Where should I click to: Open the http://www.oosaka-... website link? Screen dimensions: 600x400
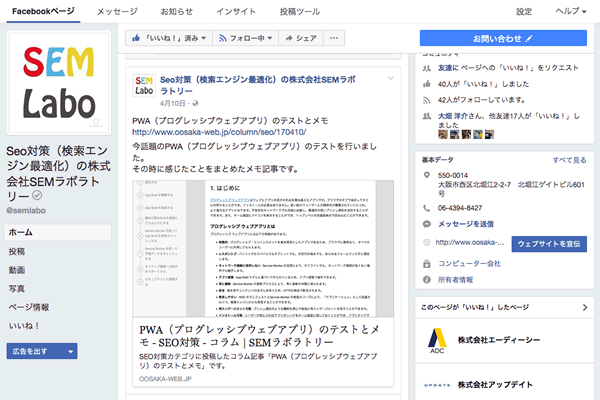[x=470, y=242]
